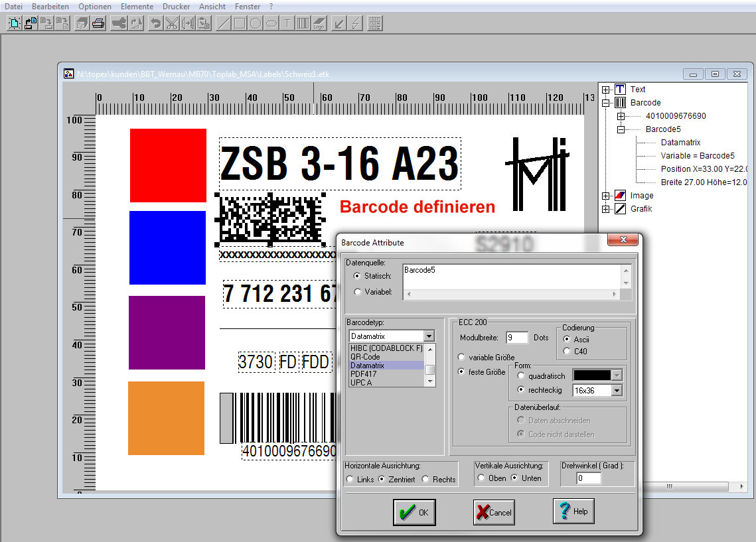
Task: Collapse the Barcode5 tree node
Action: click(x=621, y=129)
